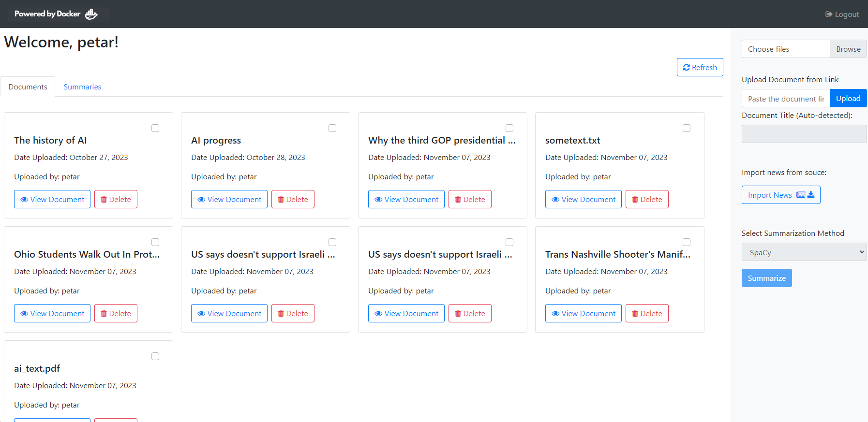Select the sometext.txt document checkbox
The image size is (868, 422).
687,128
